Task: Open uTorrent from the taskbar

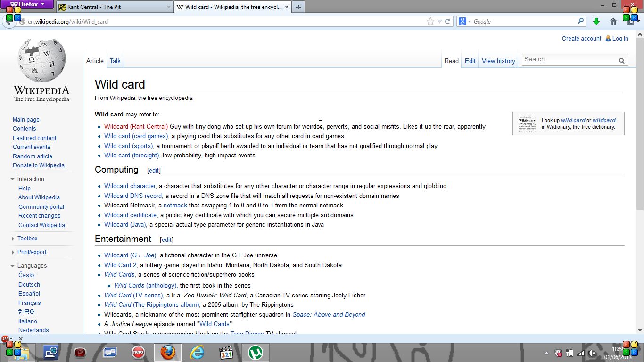Action: pos(255,352)
